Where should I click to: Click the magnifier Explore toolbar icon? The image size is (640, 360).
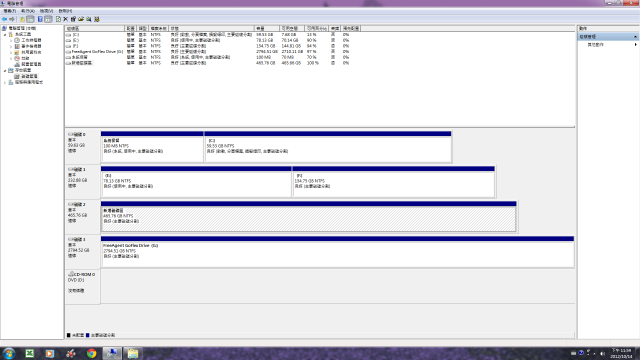coord(89,19)
